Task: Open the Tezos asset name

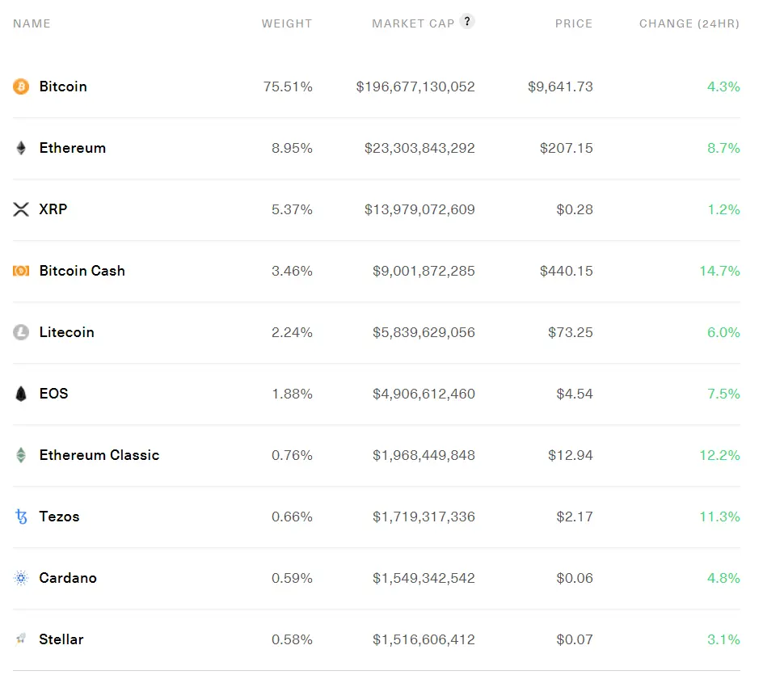Action: point(59,517)
